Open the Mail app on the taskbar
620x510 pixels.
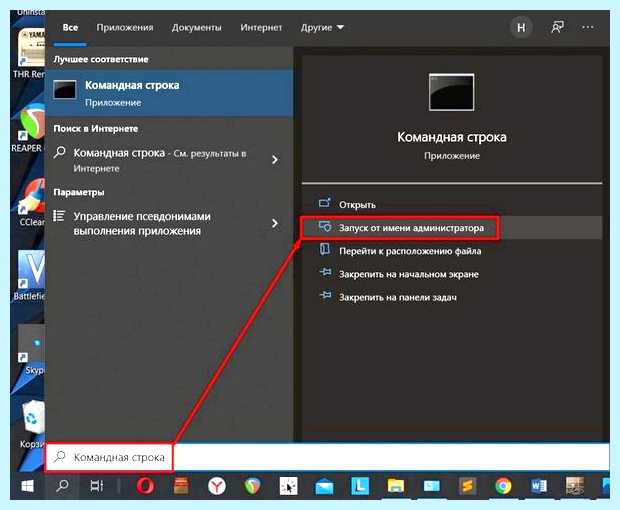coord(324,487)
